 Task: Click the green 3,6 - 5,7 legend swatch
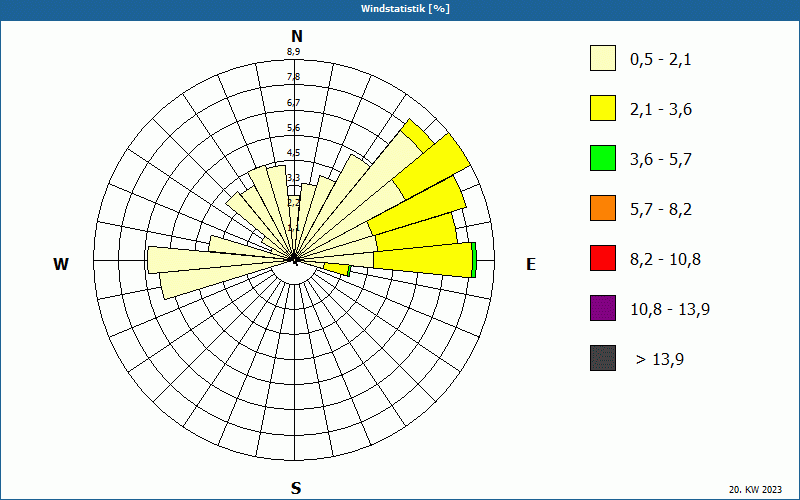(x=603, y=158)
